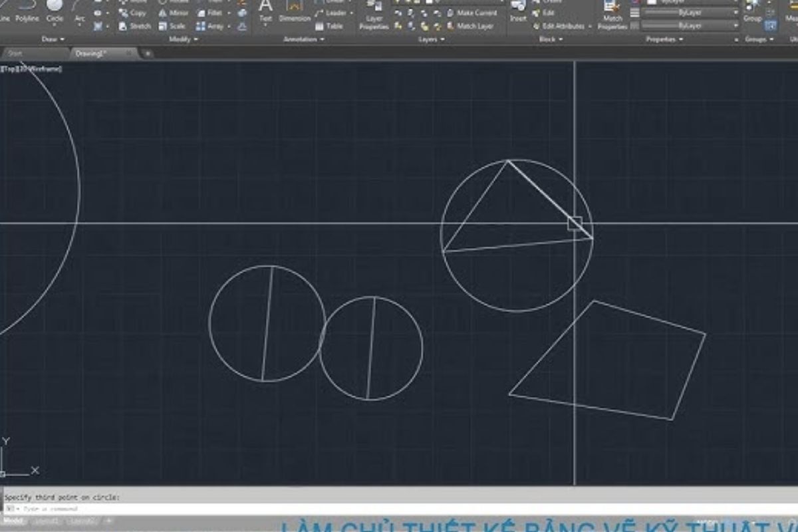Open the lower ByLayer dropdown
Viewport: 798px width, 532px height.
(690, 26)
